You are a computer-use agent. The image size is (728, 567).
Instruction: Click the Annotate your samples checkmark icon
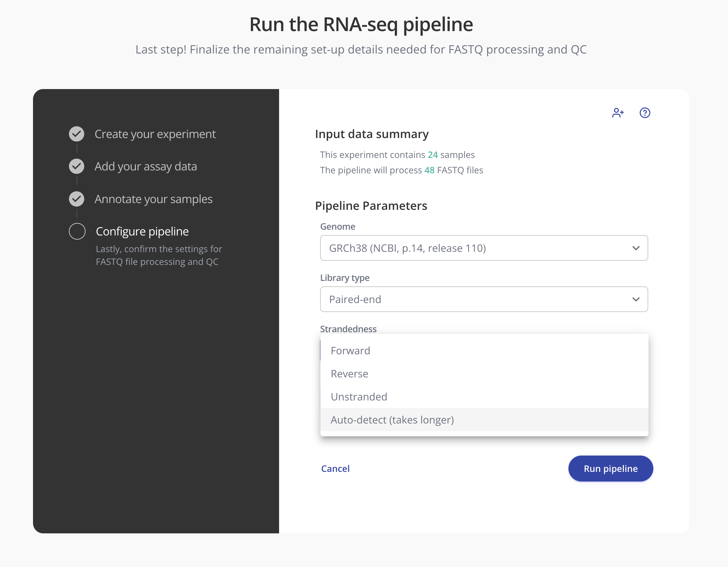[x=77, y=199]
